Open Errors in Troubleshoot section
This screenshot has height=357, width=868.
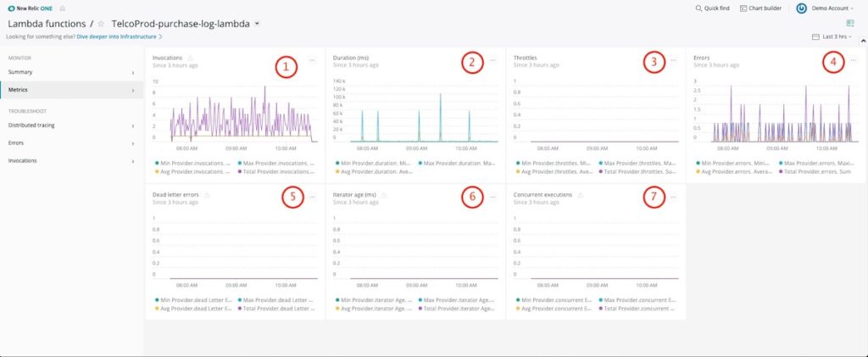pyautogui.click(x=72, y=142)
